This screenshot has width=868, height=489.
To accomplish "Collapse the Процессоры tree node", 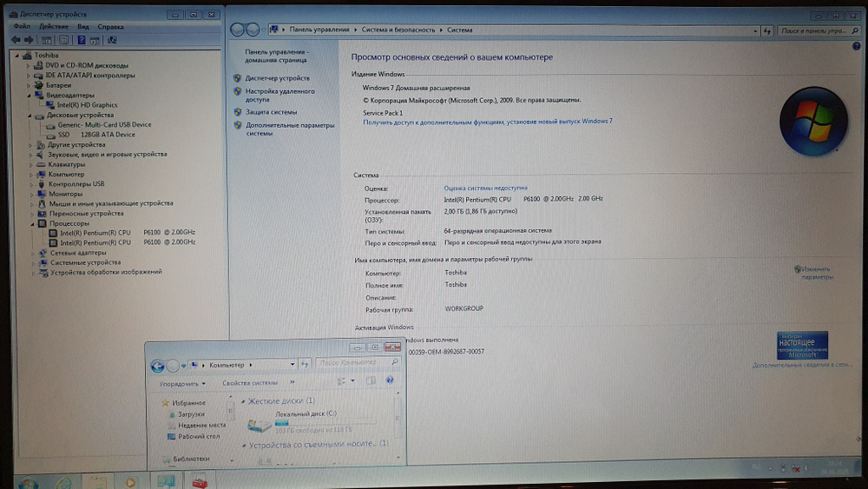I will click(32, 224).
